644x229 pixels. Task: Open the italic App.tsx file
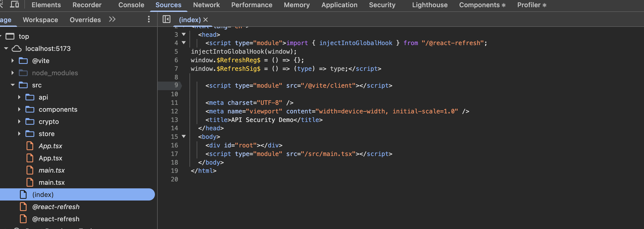[50, 146]
